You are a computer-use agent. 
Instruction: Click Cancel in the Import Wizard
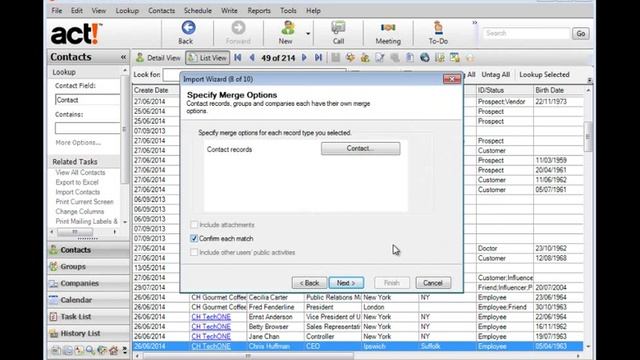pyautogui.click(x=433, y=283)
